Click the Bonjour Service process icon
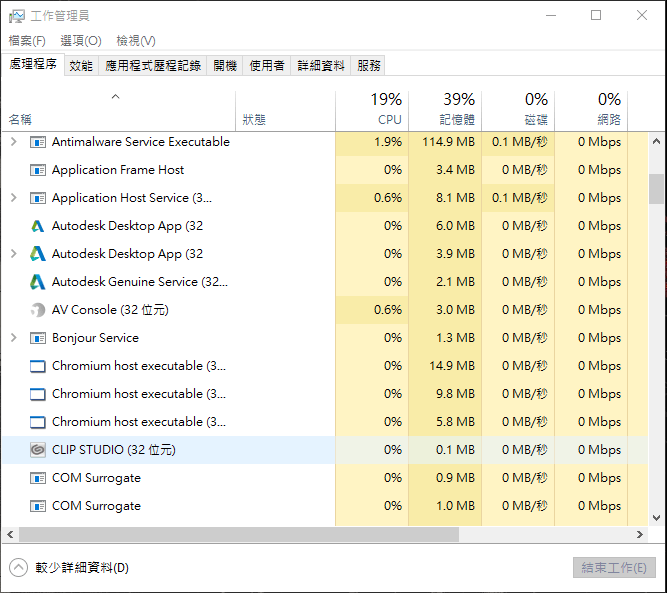Image resolution: width=667 pixels, height=593 pixels. point(38,338)
